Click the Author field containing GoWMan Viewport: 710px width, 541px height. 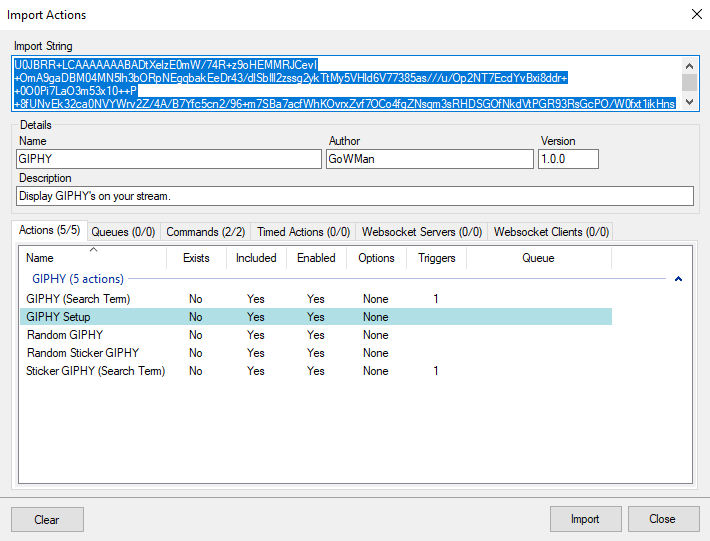tap(430, 159)
